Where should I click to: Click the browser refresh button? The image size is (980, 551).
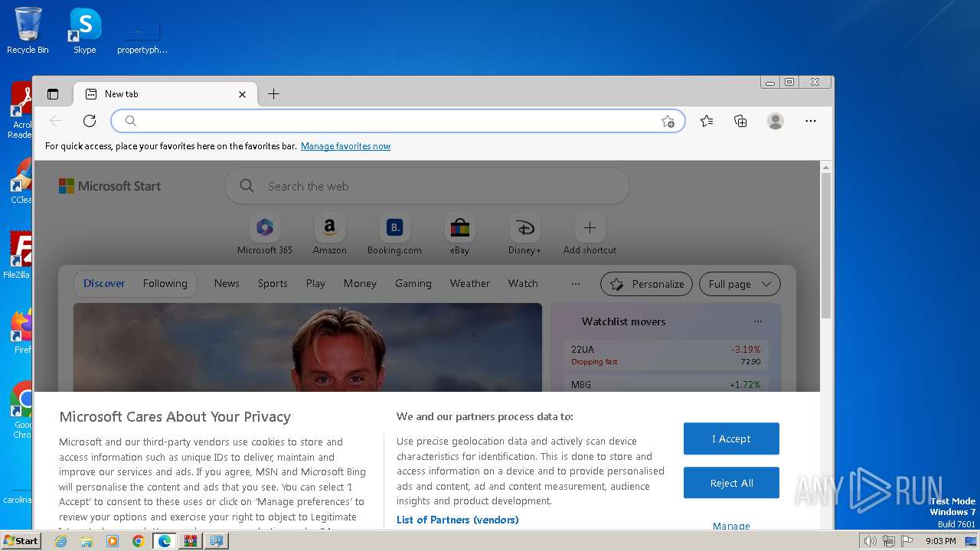pyautogui.click(x=90, y=121)
